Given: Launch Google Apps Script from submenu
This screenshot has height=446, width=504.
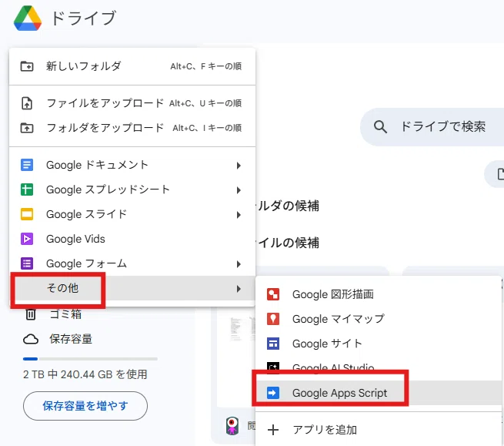Looking at the screenshot, I should point(379,393).
